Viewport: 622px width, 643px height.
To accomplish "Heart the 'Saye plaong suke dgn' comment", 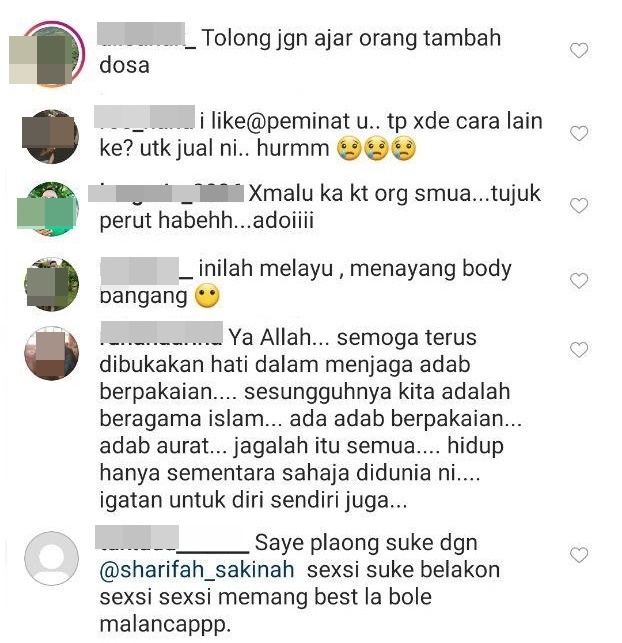I will pos(579,555).
